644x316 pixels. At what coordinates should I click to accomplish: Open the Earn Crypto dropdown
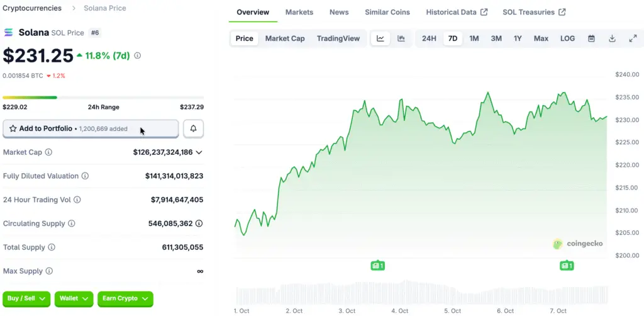point(125,298)
